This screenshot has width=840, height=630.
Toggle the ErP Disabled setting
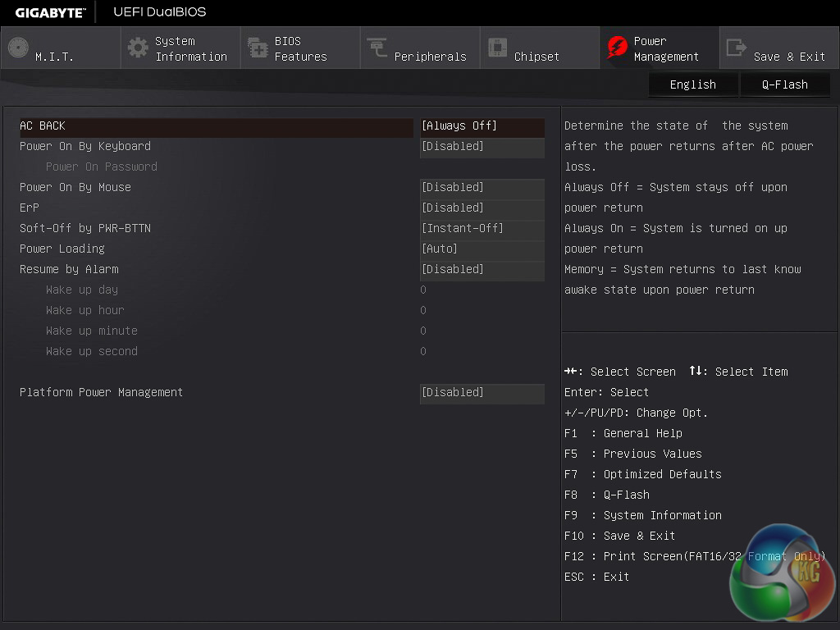tap(482, 208)
